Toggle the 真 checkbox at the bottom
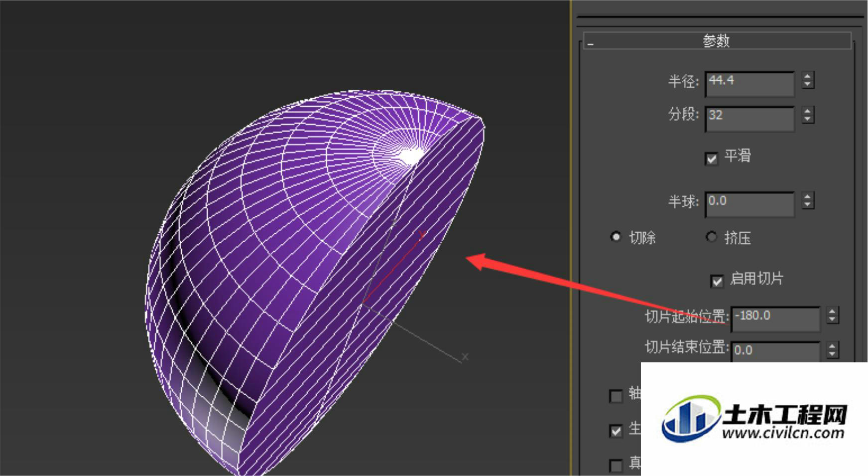This screenshot has height=476, width=868. [616, 466]
